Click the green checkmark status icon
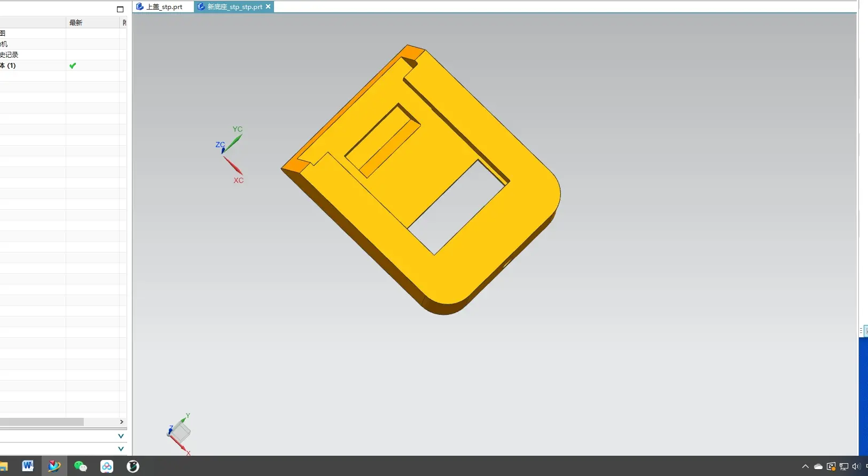 coord(73,66)
